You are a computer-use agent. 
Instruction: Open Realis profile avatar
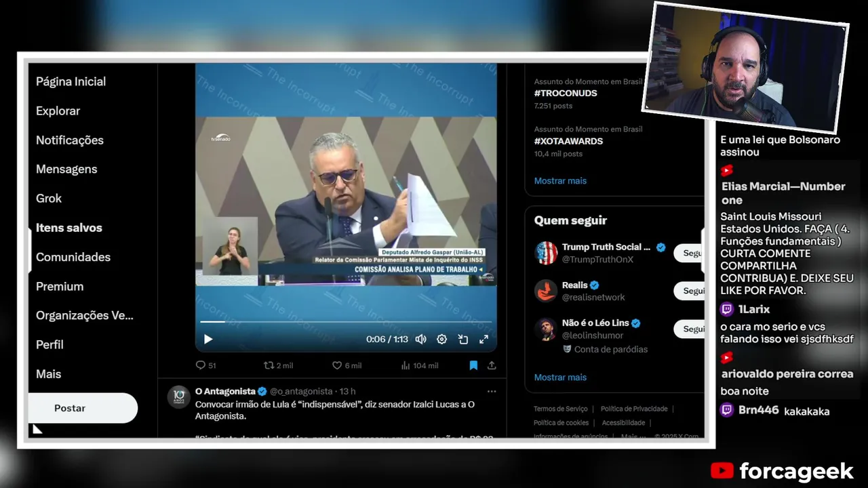[x=547, y=291]
